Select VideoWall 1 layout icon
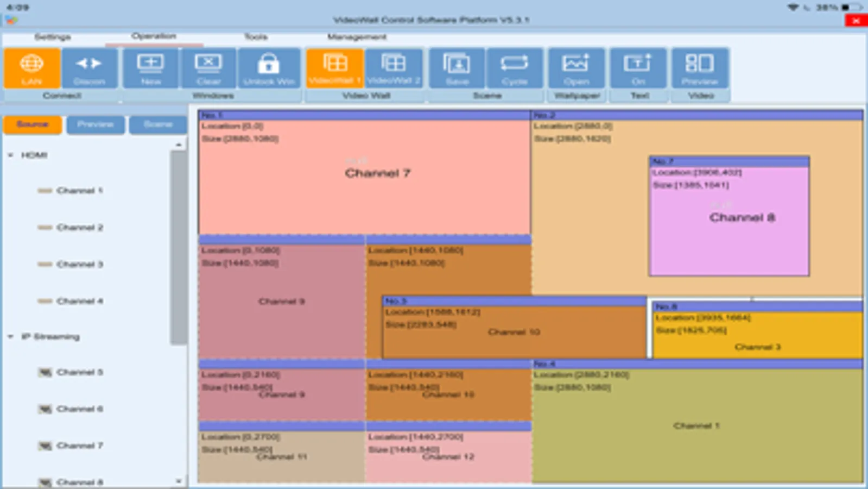The image size is (868, 489). tap(334, 68)
